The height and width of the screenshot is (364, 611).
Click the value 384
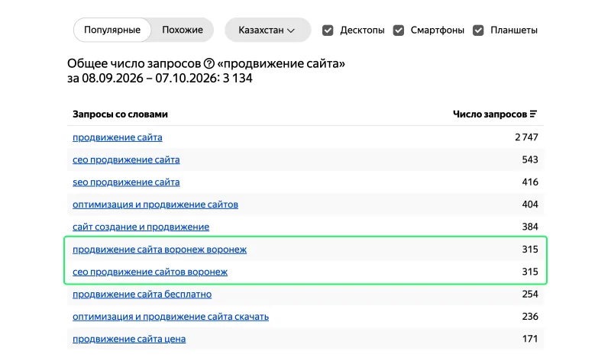tap(530, 227)
